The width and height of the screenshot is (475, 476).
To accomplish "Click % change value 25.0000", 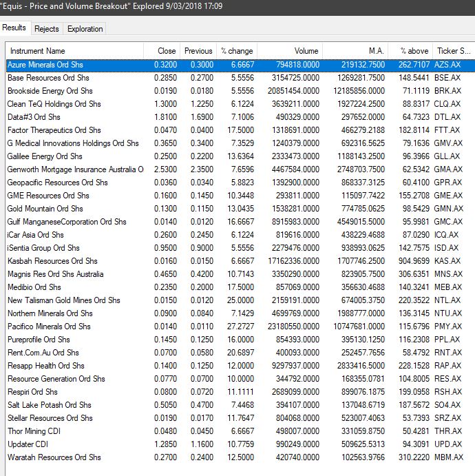I will (x=240, y=300).
